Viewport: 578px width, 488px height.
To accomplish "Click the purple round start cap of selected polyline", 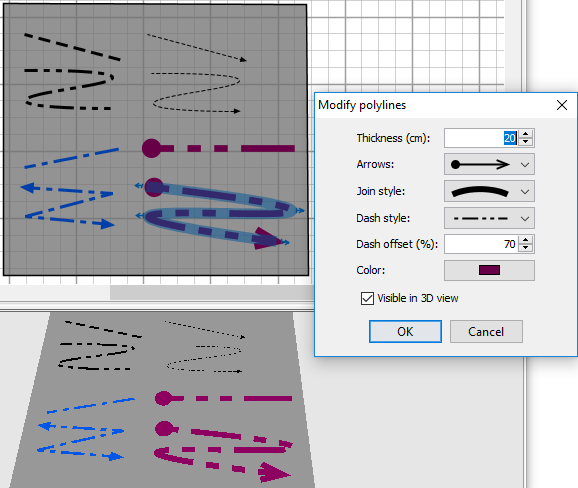I will (154, 187).
